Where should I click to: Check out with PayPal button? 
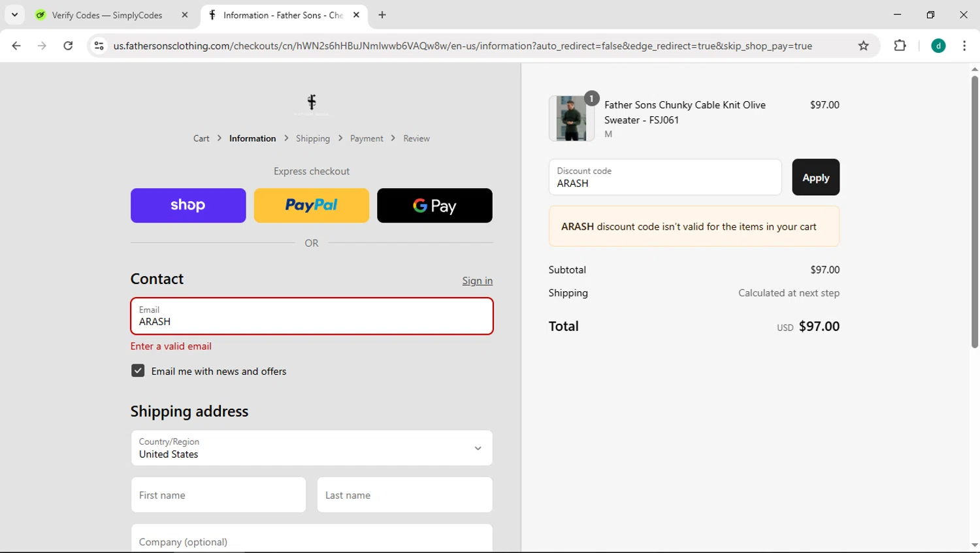(x=312, y=206)
